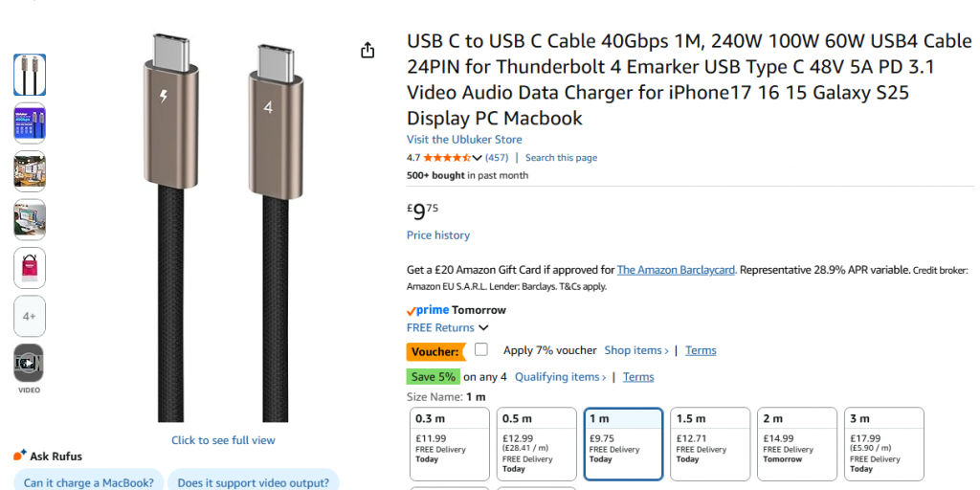
Task: Tick the Apply 7% voucher checkbox
Action: [x=481, y=349]
